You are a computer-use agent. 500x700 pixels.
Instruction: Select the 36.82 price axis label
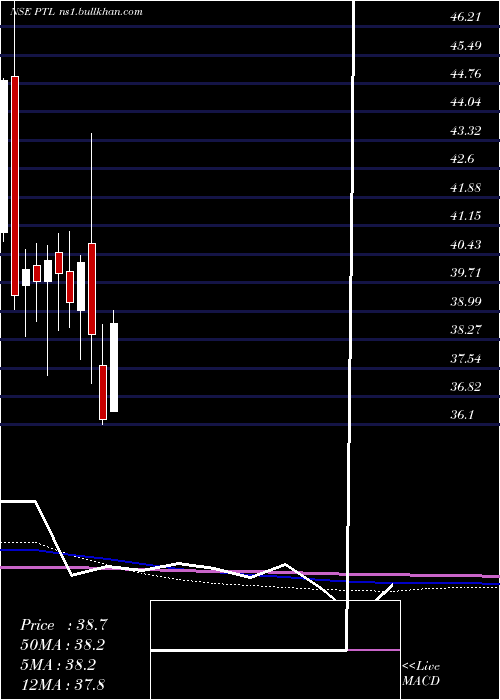(465, 387)
